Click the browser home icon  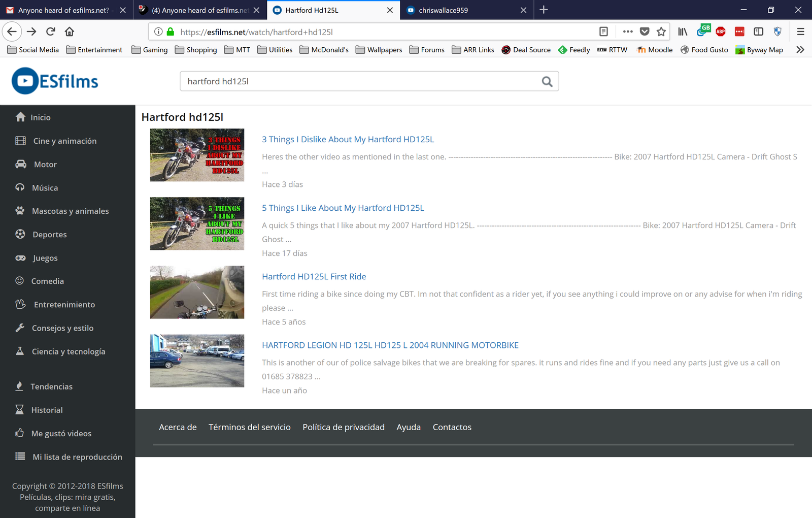tap(70, 31)
